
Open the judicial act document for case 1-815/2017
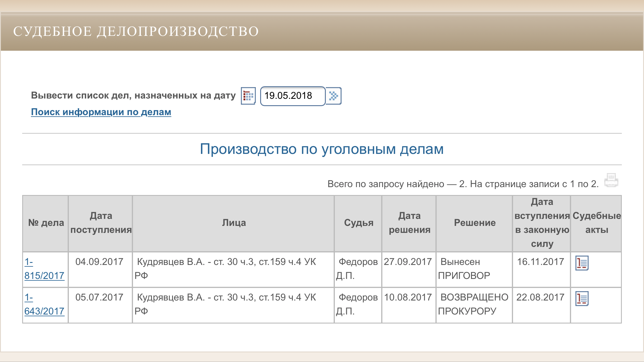click(582, 263)
